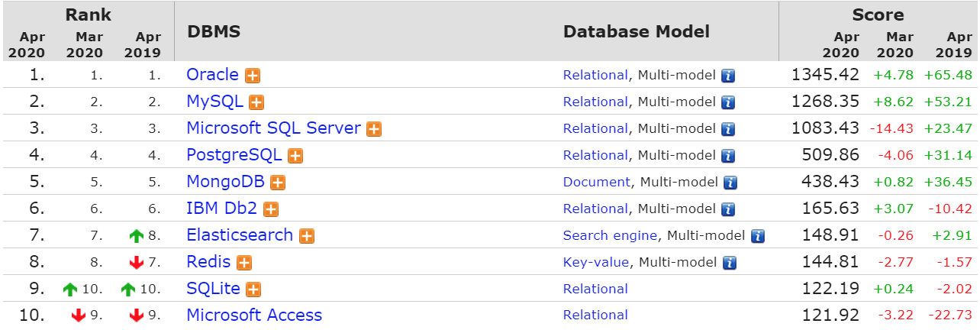The width and height of the screenshot is (980, 330).
Task: Click the orange plus icon beside Oracle
Action: tap(253, 76)
